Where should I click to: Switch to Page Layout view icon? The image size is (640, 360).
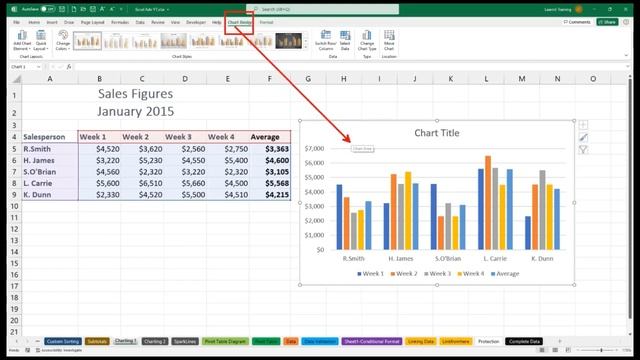[x=555, y=350]
